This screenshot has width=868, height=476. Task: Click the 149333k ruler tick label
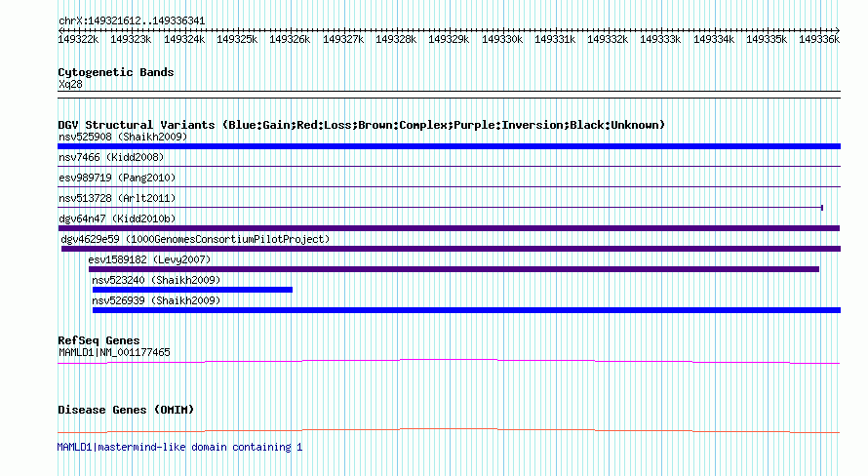(x=660, y=39)
